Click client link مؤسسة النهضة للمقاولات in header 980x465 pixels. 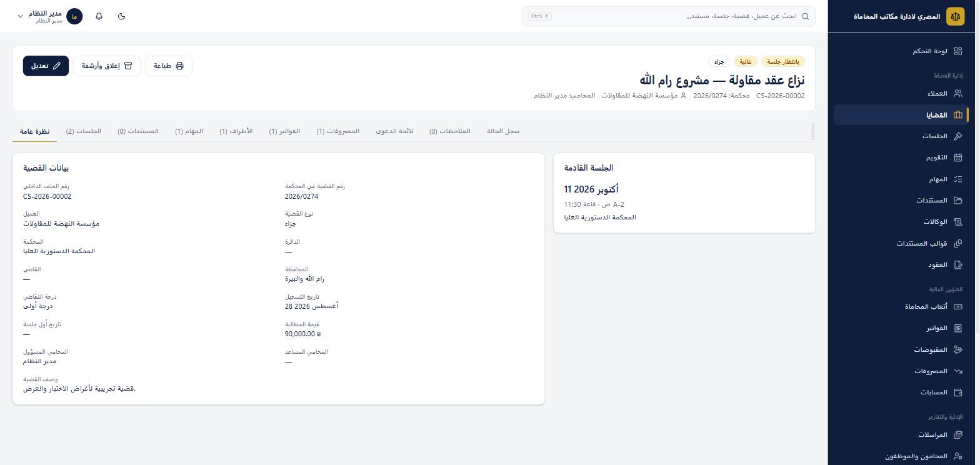click(644, 96)
